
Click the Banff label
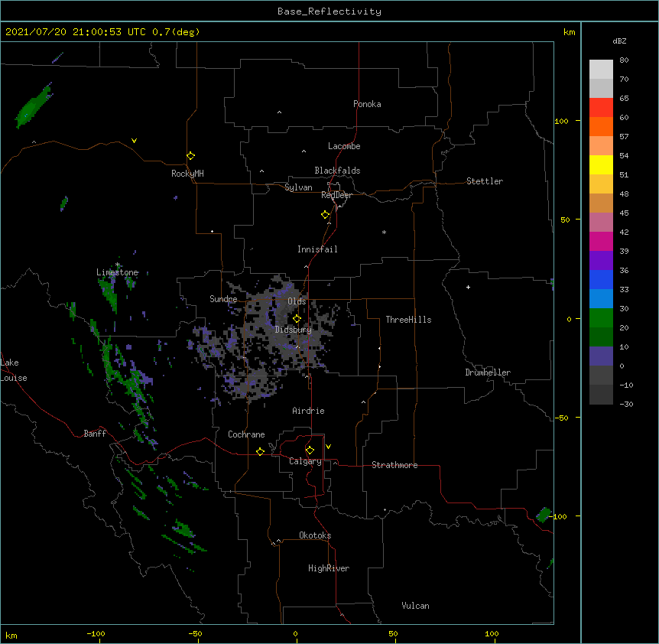click(95, 434)
